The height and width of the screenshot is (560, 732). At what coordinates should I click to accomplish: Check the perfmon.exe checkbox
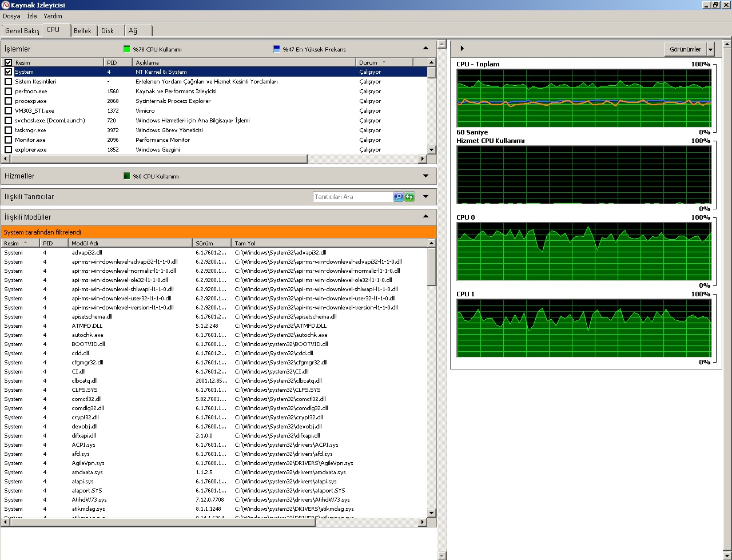click(8, 92)
